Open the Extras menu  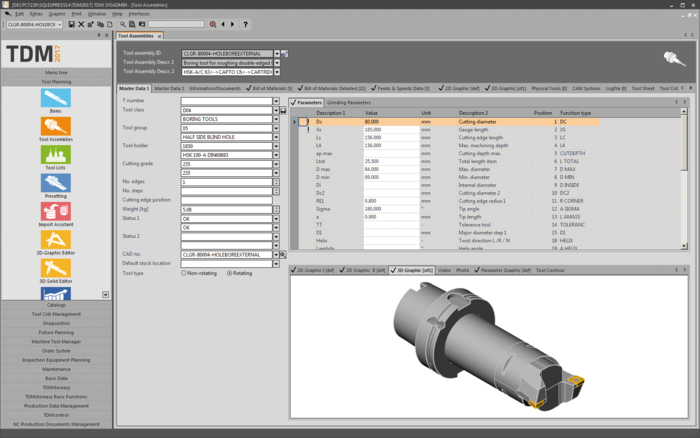(x=36, y=14)
